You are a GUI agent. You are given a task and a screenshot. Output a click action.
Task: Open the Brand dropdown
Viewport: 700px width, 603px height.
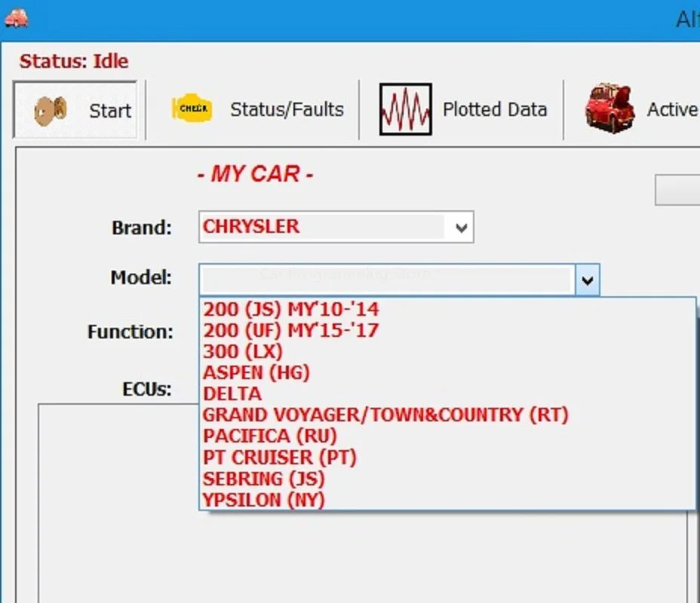point(461,227)
